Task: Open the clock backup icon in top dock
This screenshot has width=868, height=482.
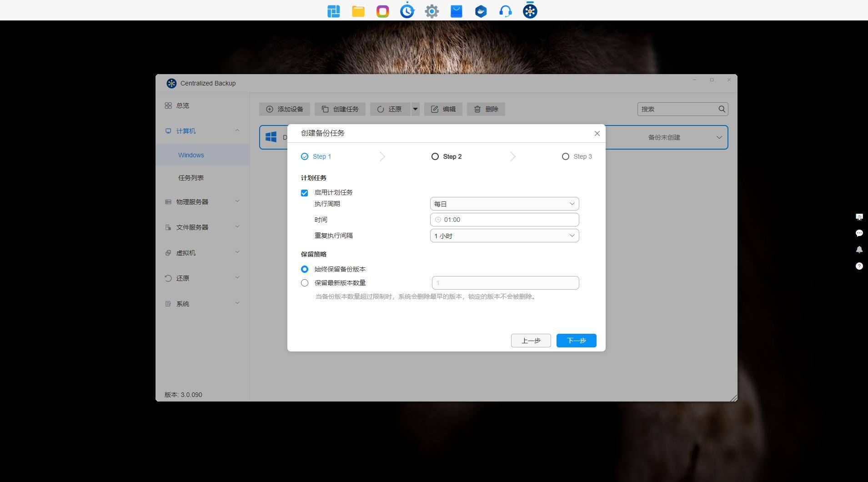Action: click(x=407, y=11)
